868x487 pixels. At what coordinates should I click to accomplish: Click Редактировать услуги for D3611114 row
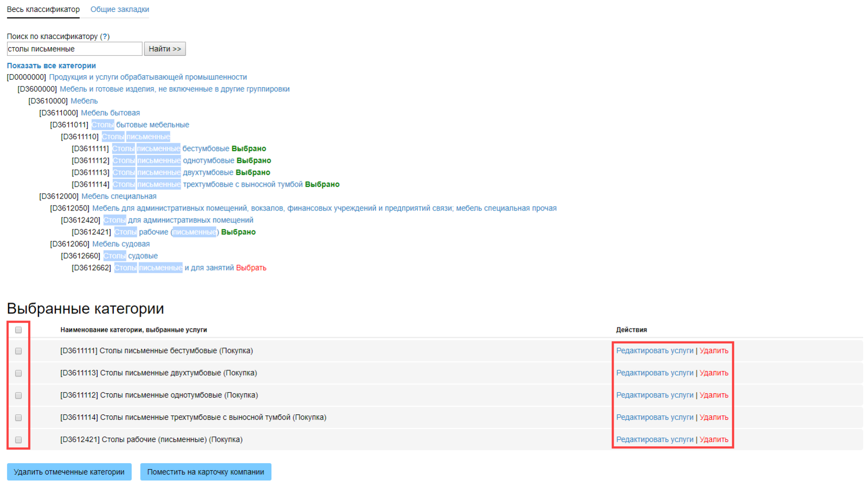(655, 418)
